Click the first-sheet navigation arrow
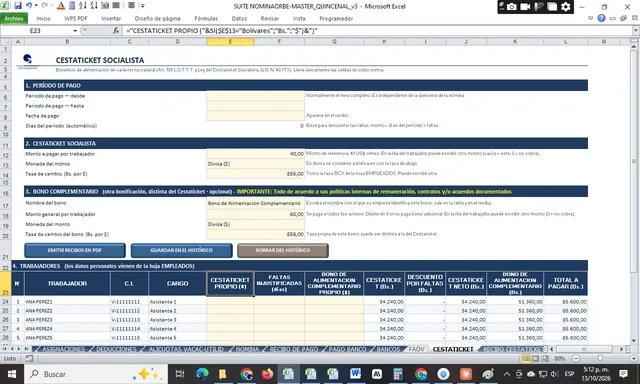Viewport: 640px width, 384px height. (x=4, y=349)
